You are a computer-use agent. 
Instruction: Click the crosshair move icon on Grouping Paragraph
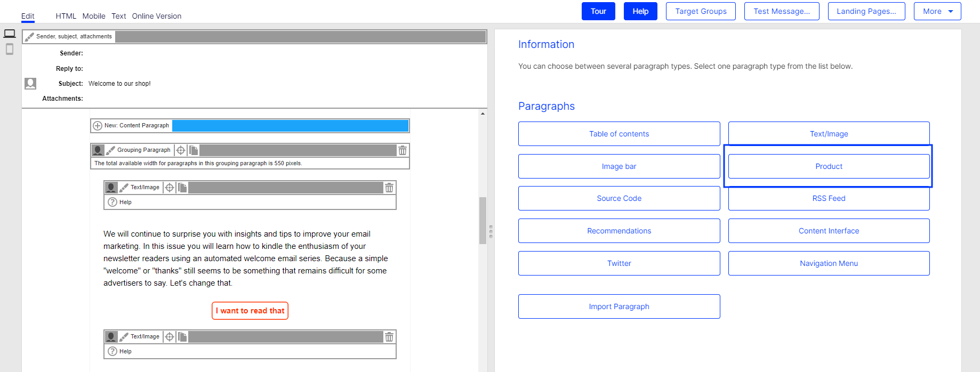pyautogui.click(x=181, y=150)
